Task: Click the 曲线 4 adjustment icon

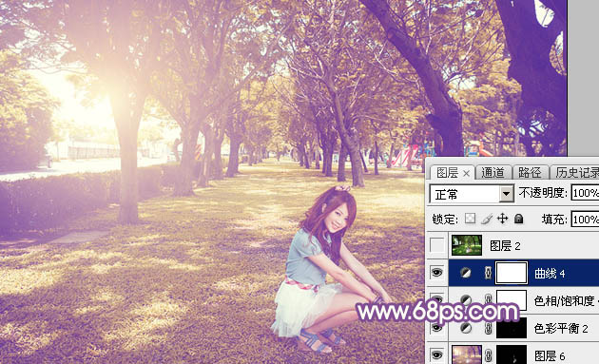Action: pos(465,273)
